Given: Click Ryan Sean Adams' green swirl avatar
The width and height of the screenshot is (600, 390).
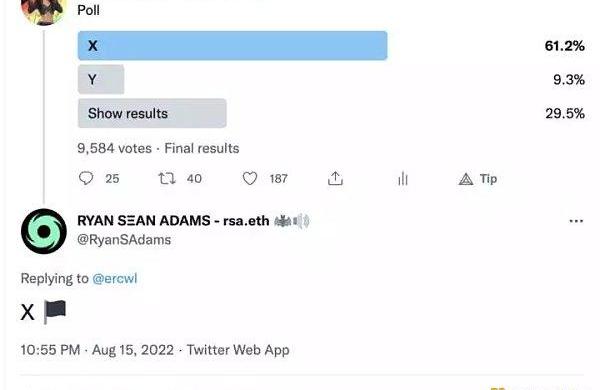Looking at the screenshot, I should click(x=44, y=231).
